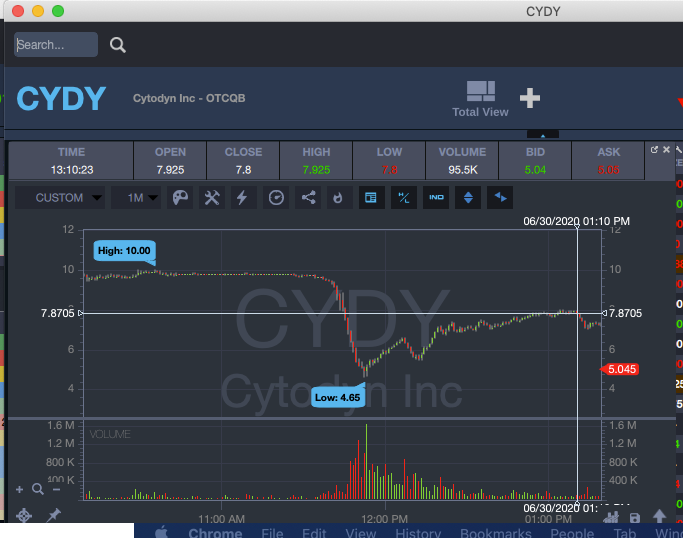
Task: Zoom out chart with minus icon
Action: (x=56, y=489)
